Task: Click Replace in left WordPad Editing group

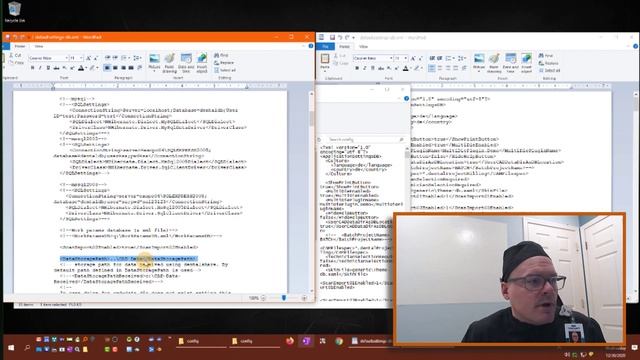Action: point(224,62)
